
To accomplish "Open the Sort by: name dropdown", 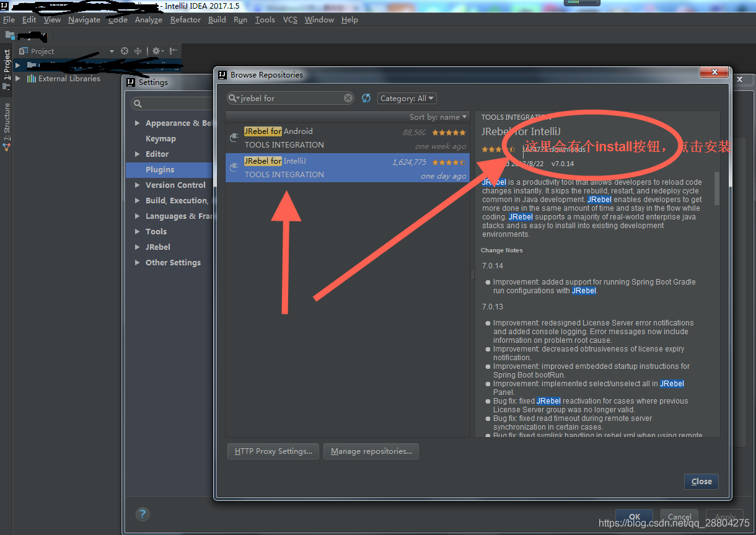I will pyautogui.click(x=438, y=117).
